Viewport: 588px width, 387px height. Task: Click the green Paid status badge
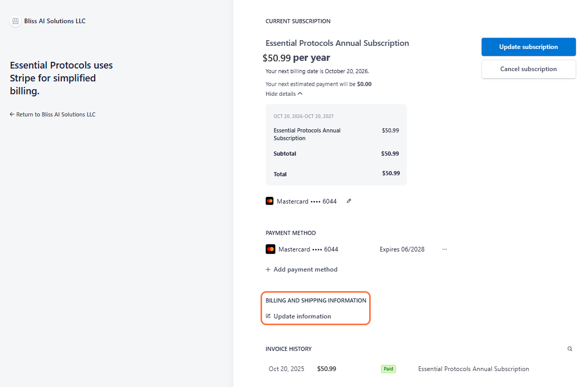click(388, 369)
